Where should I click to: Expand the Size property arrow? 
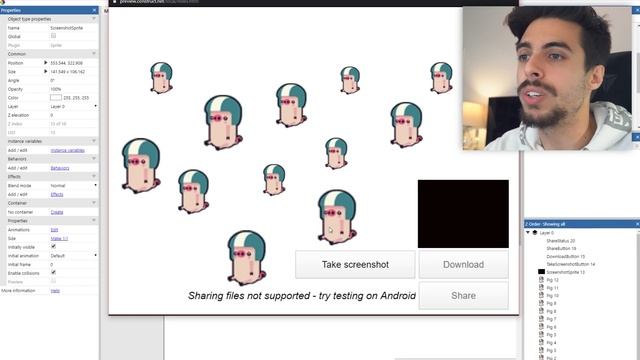[45, 71]
